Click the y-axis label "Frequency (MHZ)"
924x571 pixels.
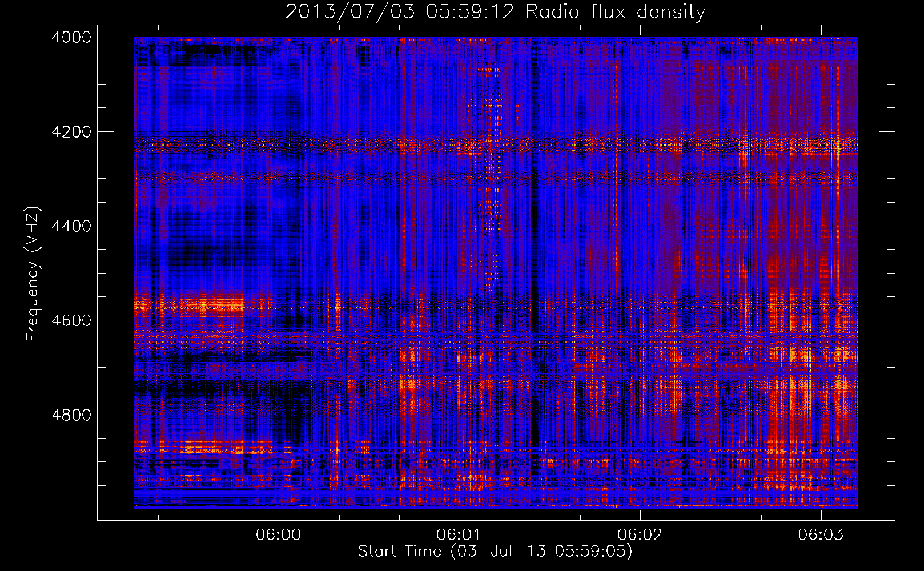coord(33,274)
